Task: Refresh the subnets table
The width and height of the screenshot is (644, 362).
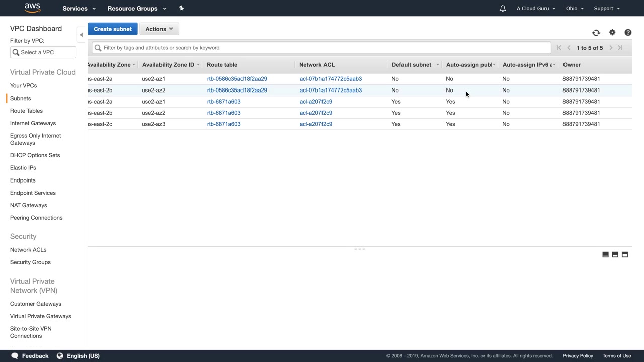Action: tap(596, 33)
